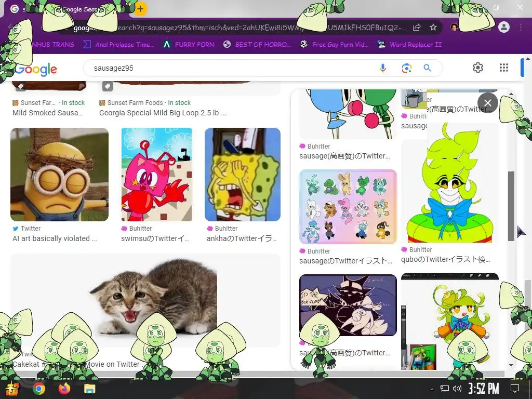532x399 pixels.
Task: Click the side panel vertical scrollbar thumb
Action: point(511,206)
